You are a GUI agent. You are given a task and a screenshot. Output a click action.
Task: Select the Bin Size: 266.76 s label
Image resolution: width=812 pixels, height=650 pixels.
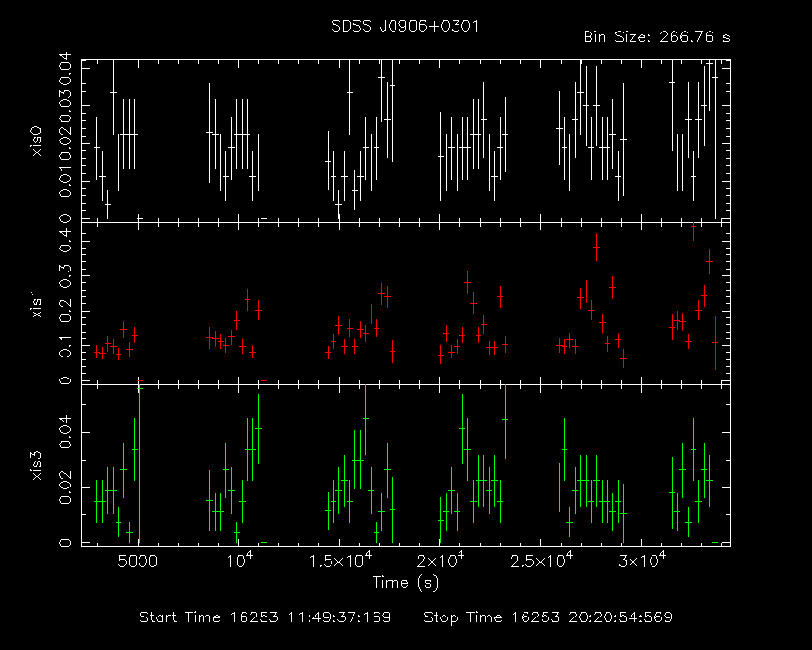(x=656, y=37)
